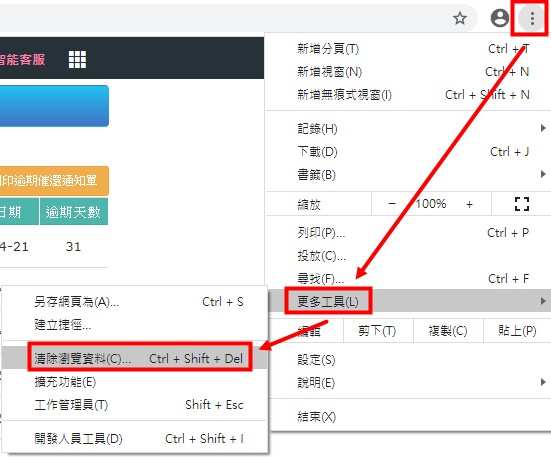Select 尋找(F)... find option
The height and width of the screenshot is (457, 551).
(x=408, y=279)
